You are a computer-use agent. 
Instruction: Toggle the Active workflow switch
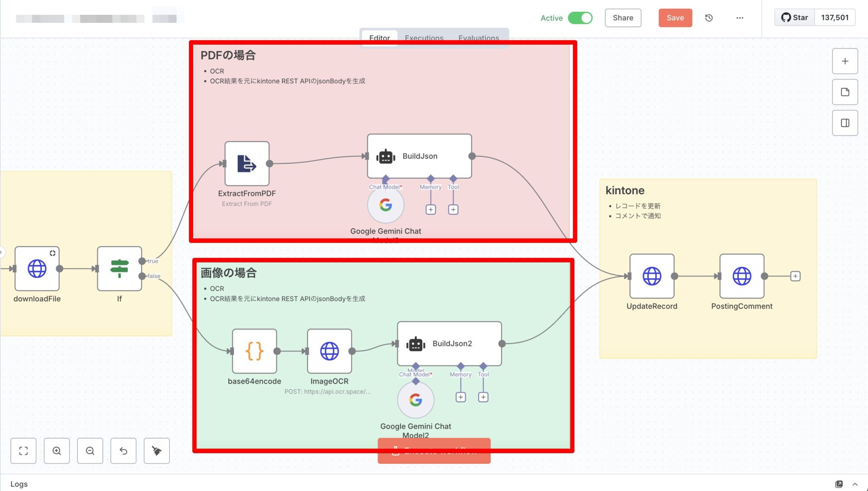click(580, 18)
